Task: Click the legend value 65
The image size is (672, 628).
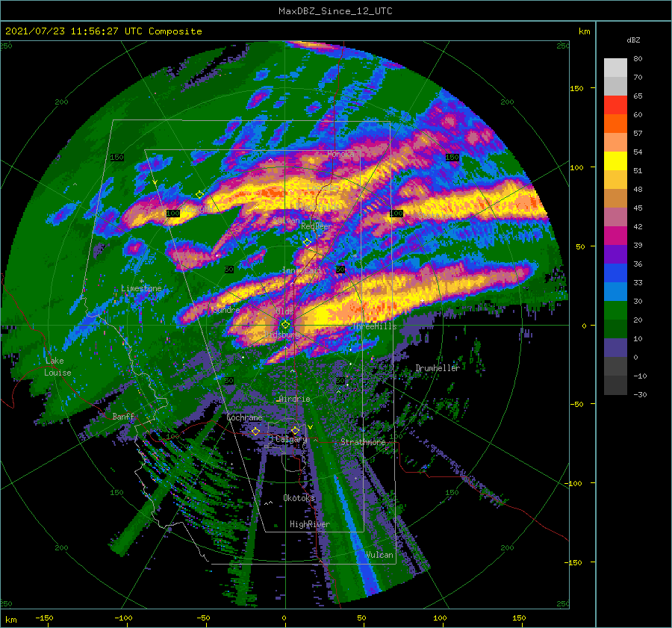Action: point(638,96)
